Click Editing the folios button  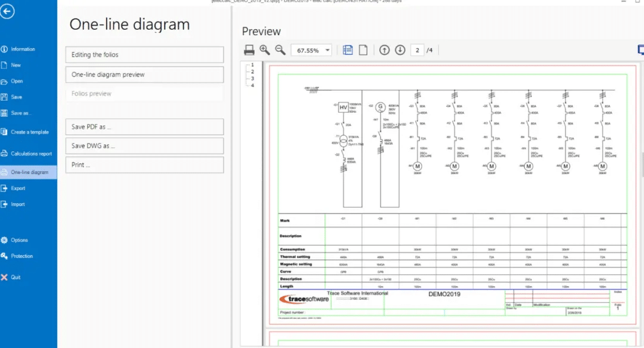(144, 55)
